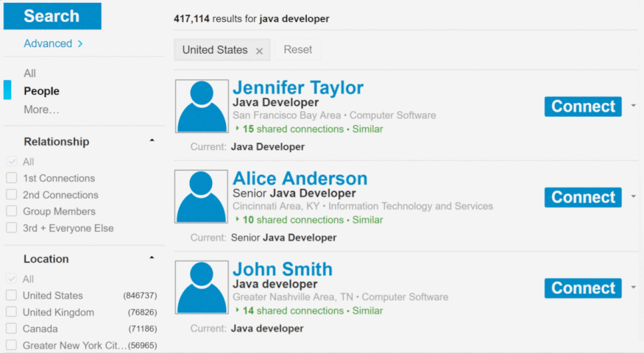The width and height of the screenshot is (644, 353).
Task: Open Alice Anderson's profile picture
Action: (x=201, y=196)
